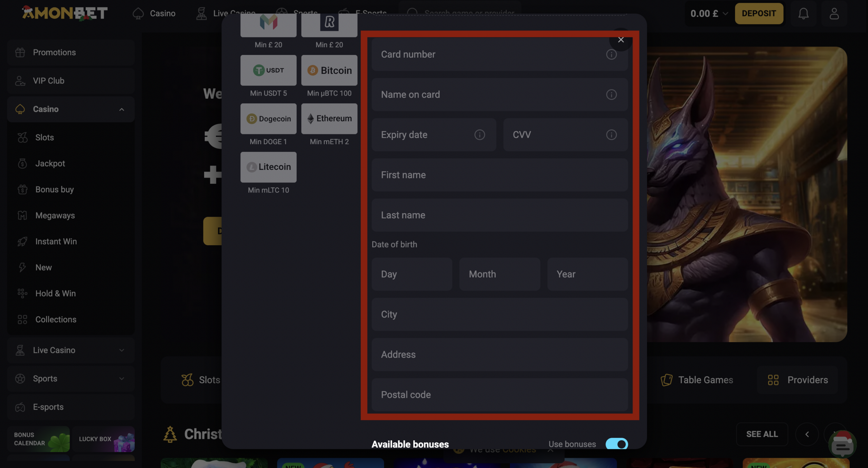Click the yellow DEPOSIT button
Viewport: 868px width, 468px height.
pyautogui.click(x=758, y=14)
